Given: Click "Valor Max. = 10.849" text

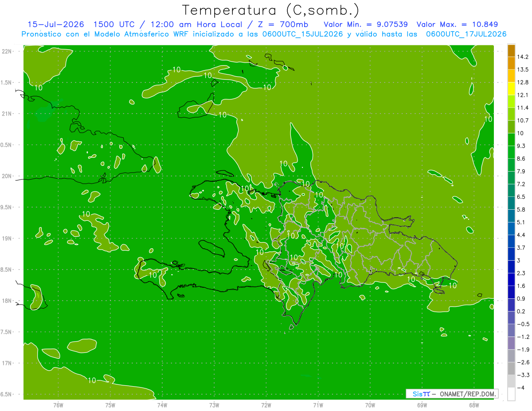Looking at the screenshot, I should 457,24.
